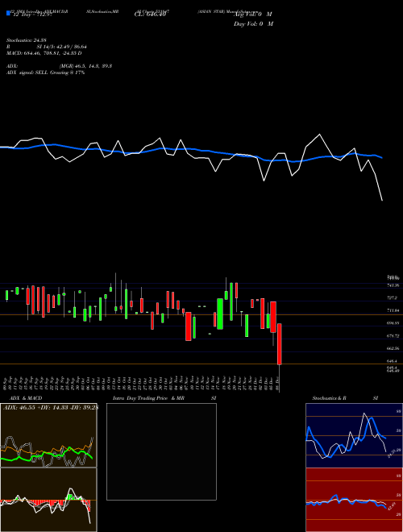Click the 'Day Vol: 0 M' label

[x=253, y=23]
